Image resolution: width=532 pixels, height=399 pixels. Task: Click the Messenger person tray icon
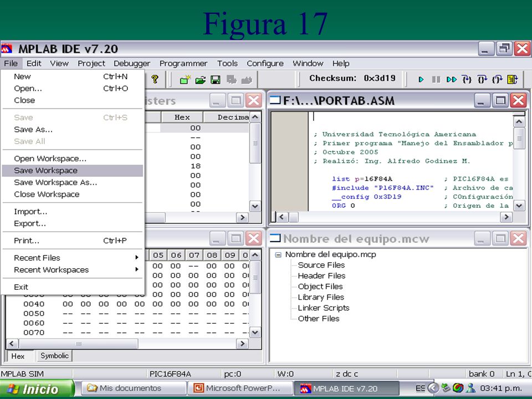(470, 388)
